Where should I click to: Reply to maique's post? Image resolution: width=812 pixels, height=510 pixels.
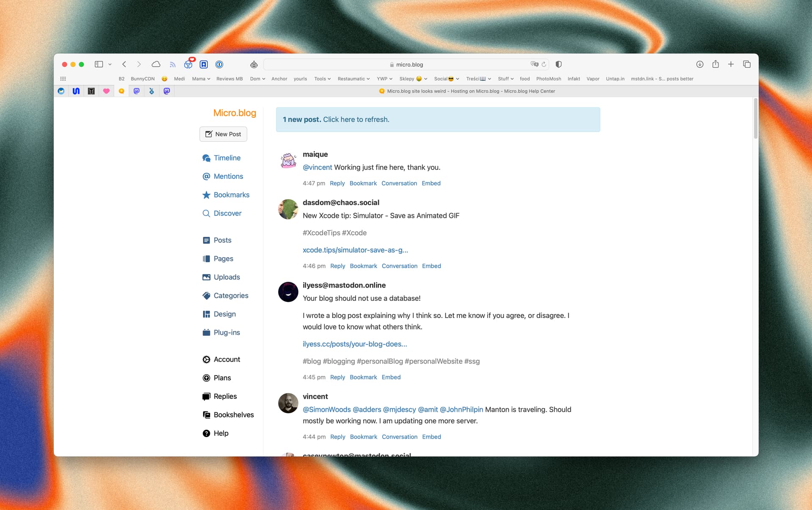(337, 183)
